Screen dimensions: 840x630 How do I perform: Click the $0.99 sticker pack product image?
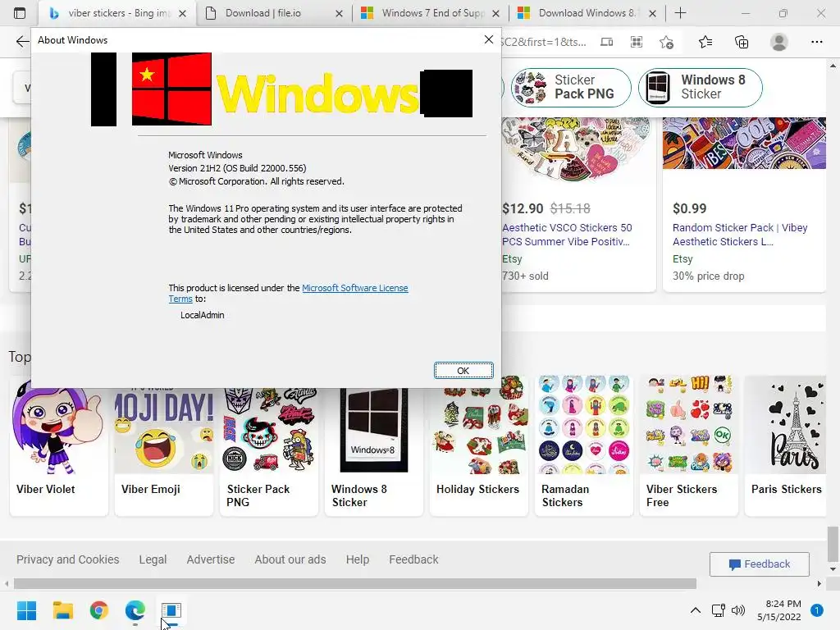(744, 143)
